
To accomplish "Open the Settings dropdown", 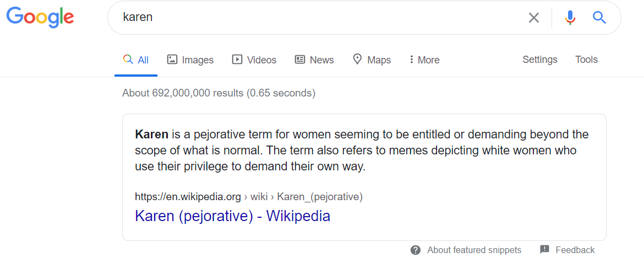I will [539, 60].
